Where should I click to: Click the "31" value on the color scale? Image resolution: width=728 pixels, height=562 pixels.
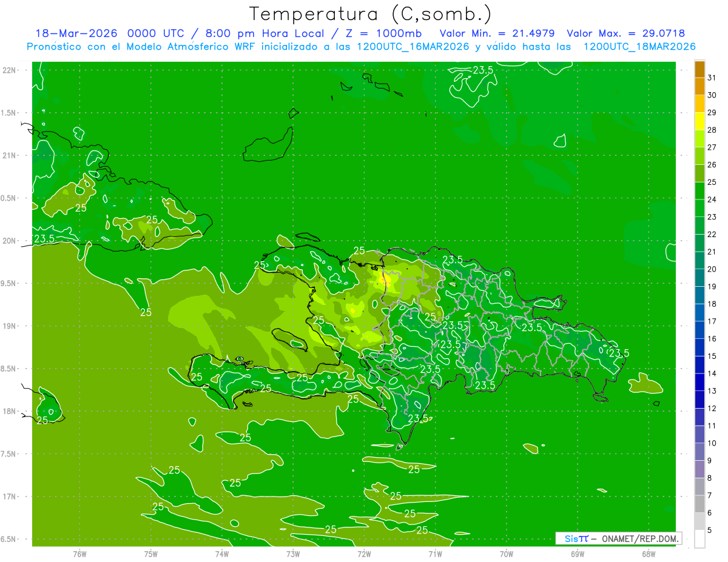point(712,78)
